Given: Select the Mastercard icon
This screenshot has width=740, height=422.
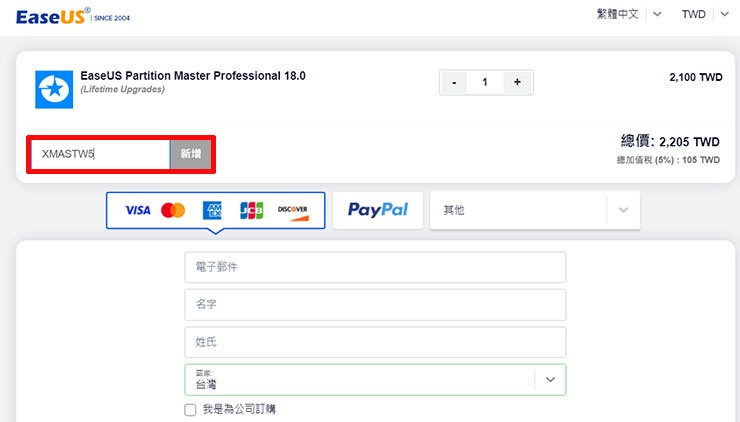Looking at the screenshot, I should 173,210.
